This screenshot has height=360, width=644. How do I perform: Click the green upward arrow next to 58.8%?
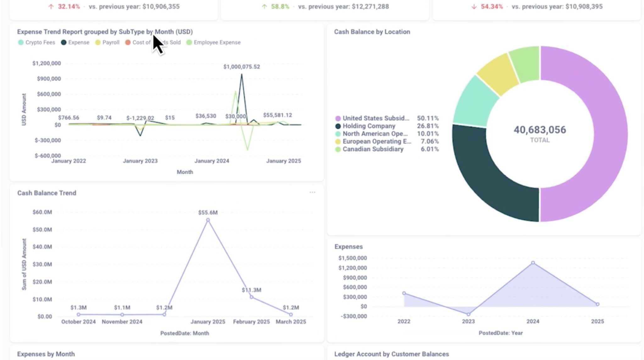(x=264, y=5)
